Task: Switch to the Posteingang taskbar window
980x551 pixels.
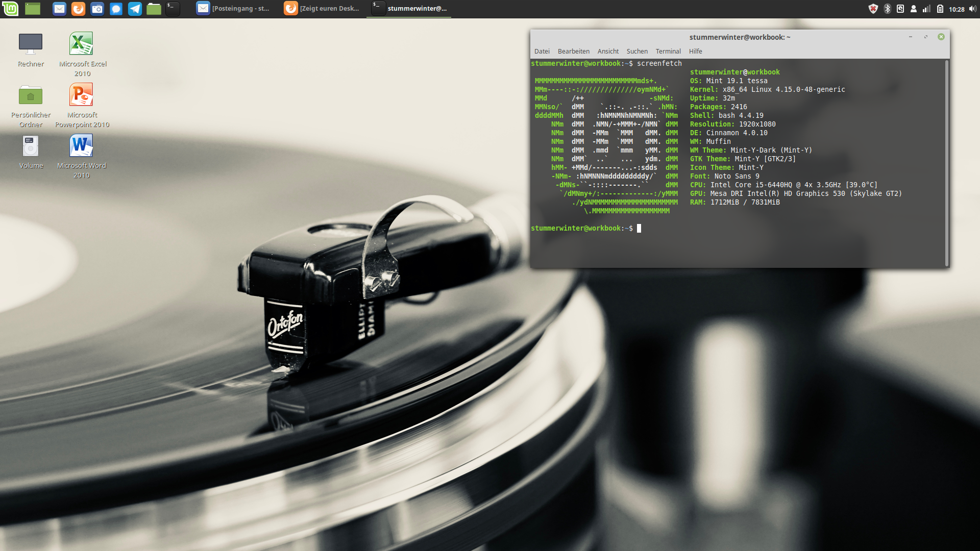Action: coord(234,9)
